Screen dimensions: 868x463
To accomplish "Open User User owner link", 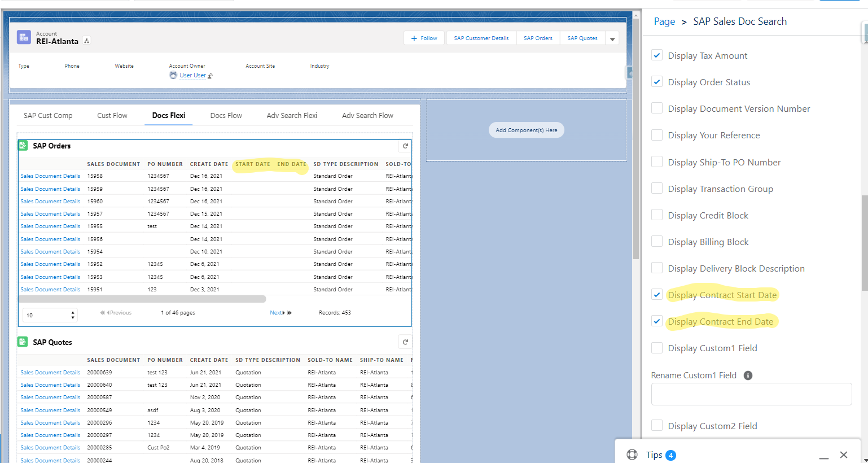I will [193, 75].
